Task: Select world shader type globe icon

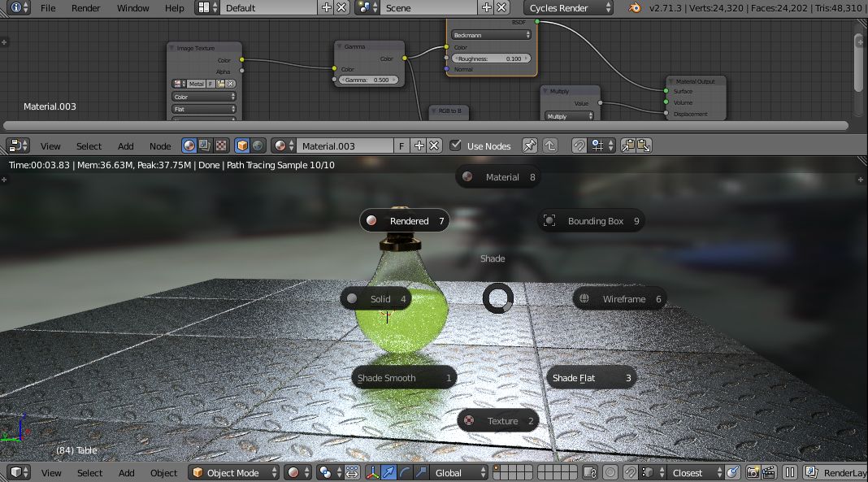Action: pos(258,145)
